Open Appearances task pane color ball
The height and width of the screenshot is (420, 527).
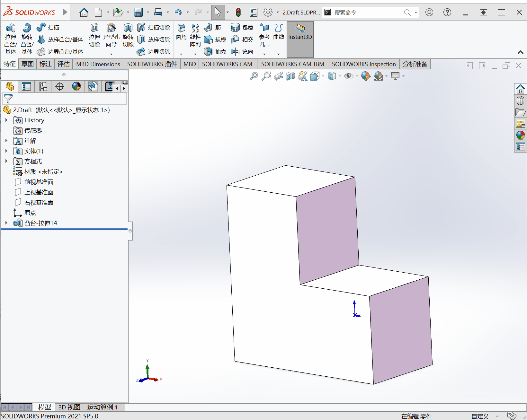tap(521, 135)
